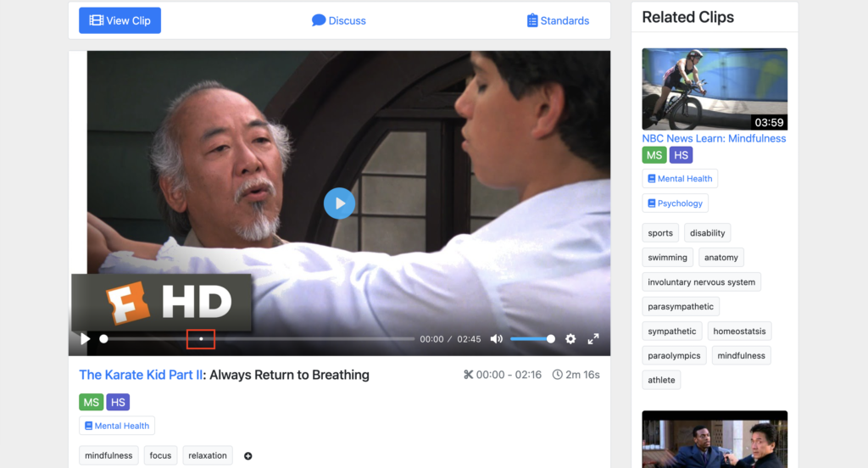
Task: Open Mental Health subject in Related Clips
Action: click(680, 179)
